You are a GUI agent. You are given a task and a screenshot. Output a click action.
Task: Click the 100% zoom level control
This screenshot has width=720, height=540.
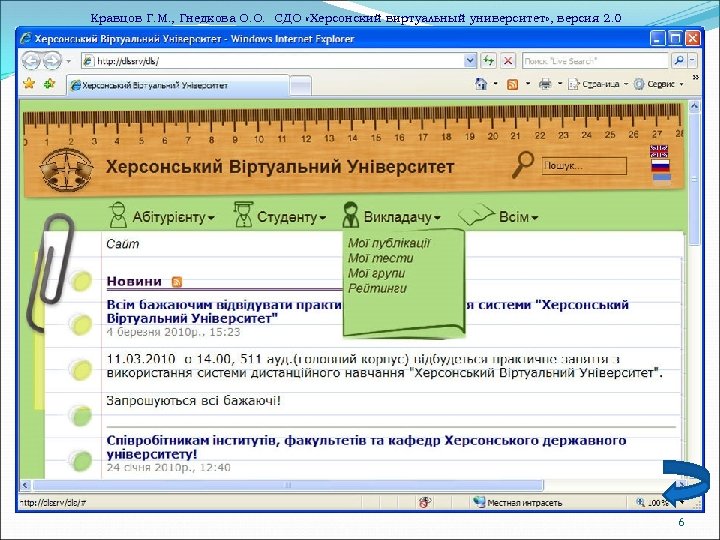pyautogui.click(x=652, y=503)
